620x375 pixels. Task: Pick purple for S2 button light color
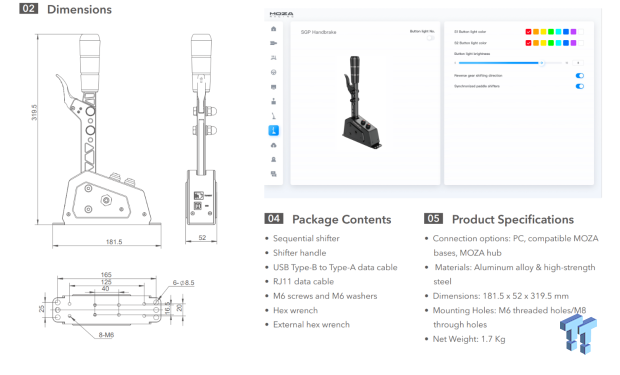tap(573, 43)
